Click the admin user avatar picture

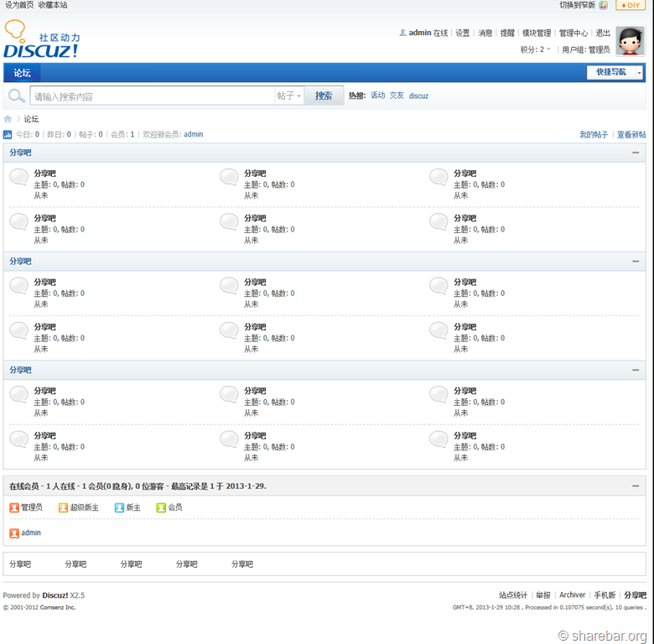pyautogui.click(x=629, y=41)
